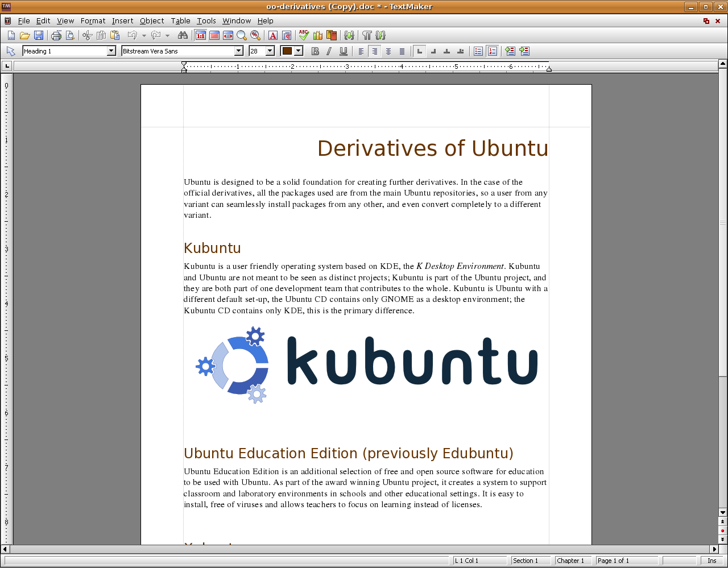Expand the font color dropdown arrow
This screenshot has width=728, height=568.
(299, 51)
